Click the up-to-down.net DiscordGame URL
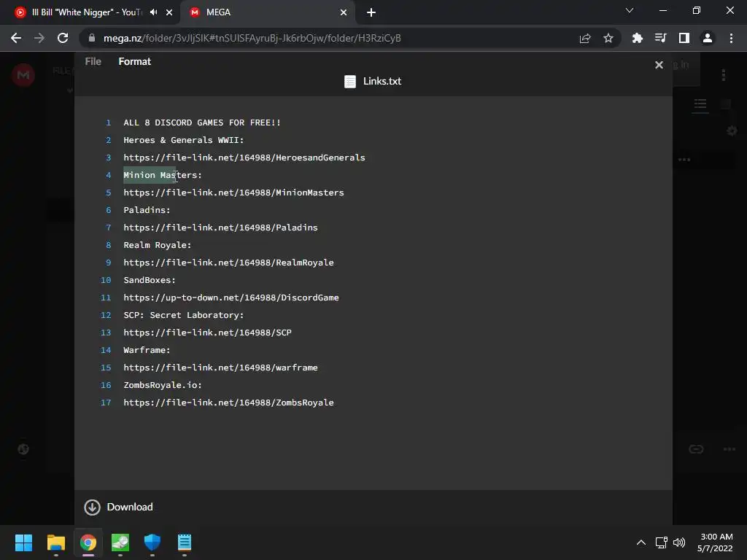The image size is (747, 560). (x=231, y=297)
